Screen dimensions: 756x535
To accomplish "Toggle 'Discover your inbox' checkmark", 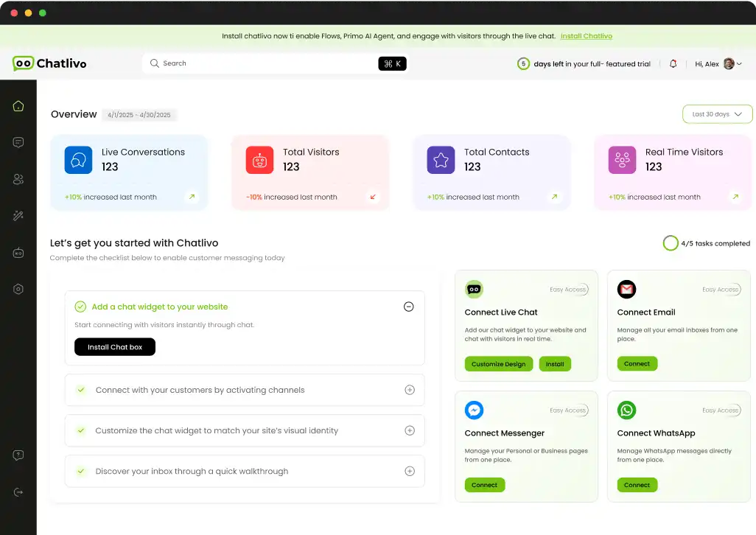I will [81, 471].
